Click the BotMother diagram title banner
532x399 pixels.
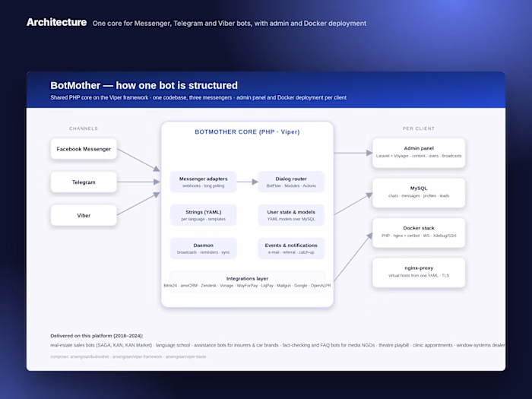tap(266, 90)
